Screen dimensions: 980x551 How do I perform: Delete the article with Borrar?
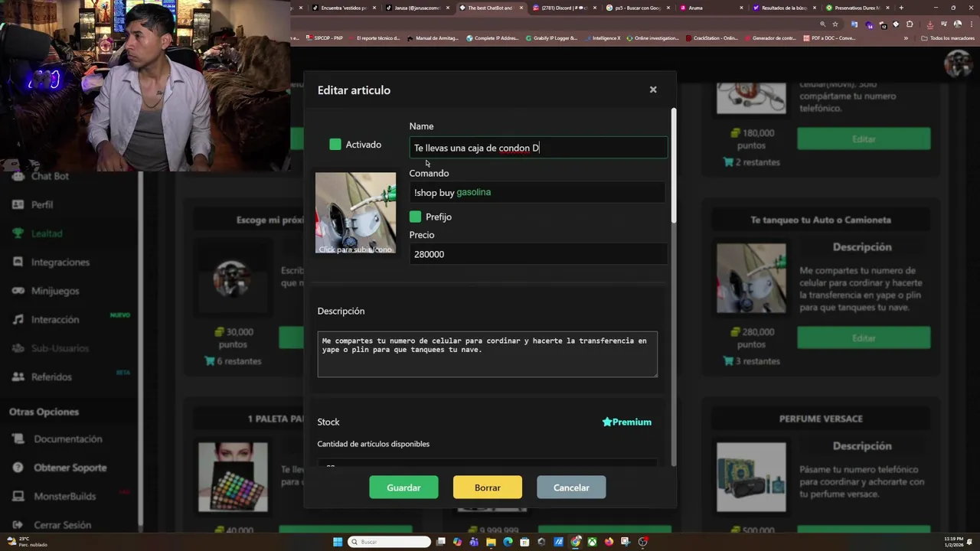coord(487,487)
